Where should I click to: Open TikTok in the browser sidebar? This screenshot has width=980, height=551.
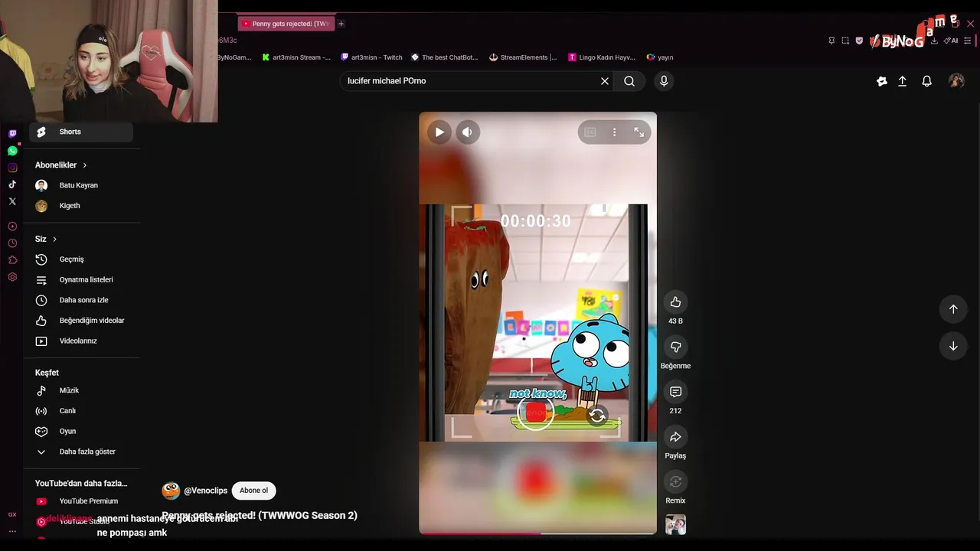12,184
